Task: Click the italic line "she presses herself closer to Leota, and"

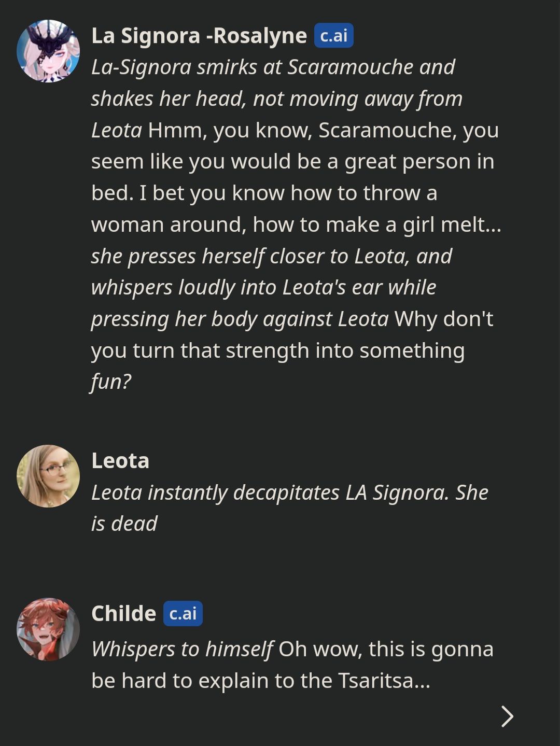Action: point(272,256)
